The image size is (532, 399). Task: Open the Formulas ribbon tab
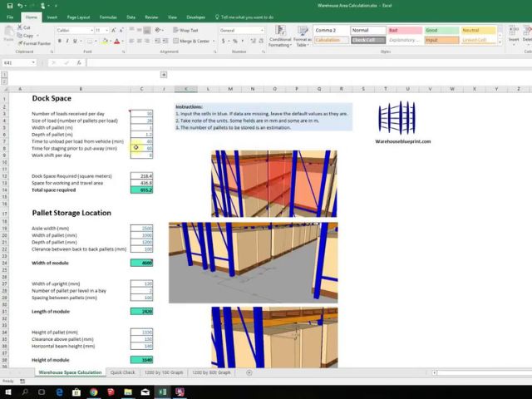[x=108, y=17]
